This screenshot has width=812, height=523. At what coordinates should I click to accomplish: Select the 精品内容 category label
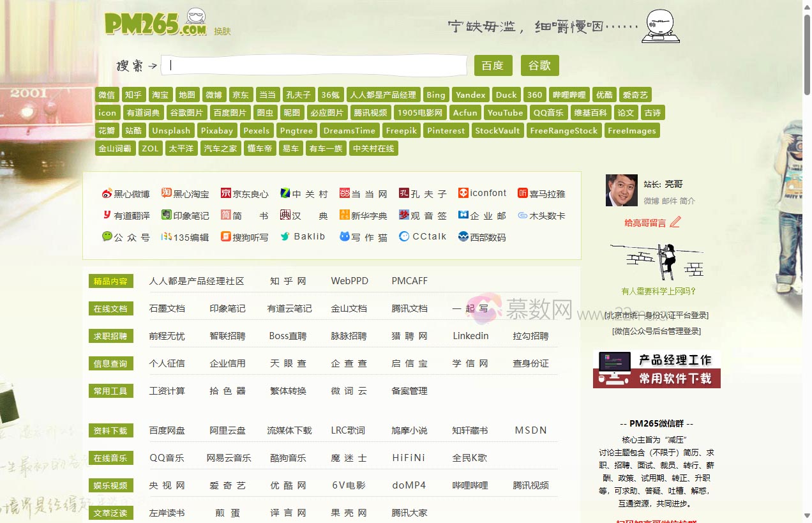(110, 281)
